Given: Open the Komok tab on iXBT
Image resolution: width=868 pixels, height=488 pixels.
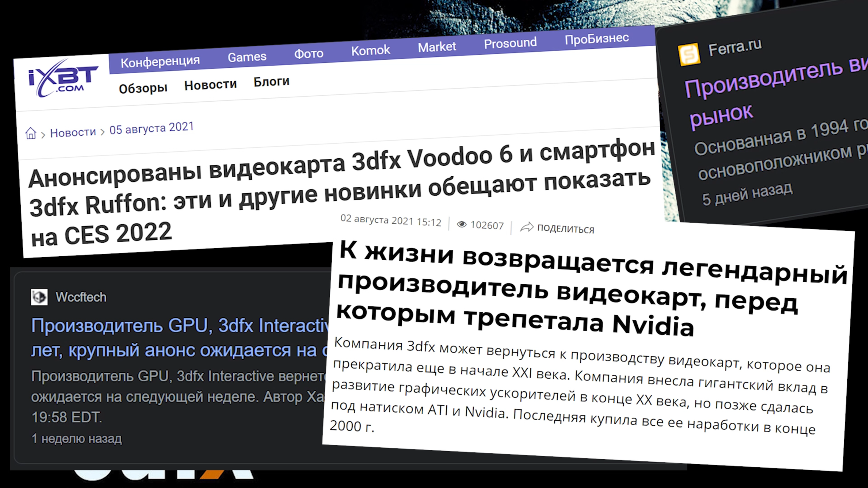Looking at the screenshot, I should click(370, 50).
